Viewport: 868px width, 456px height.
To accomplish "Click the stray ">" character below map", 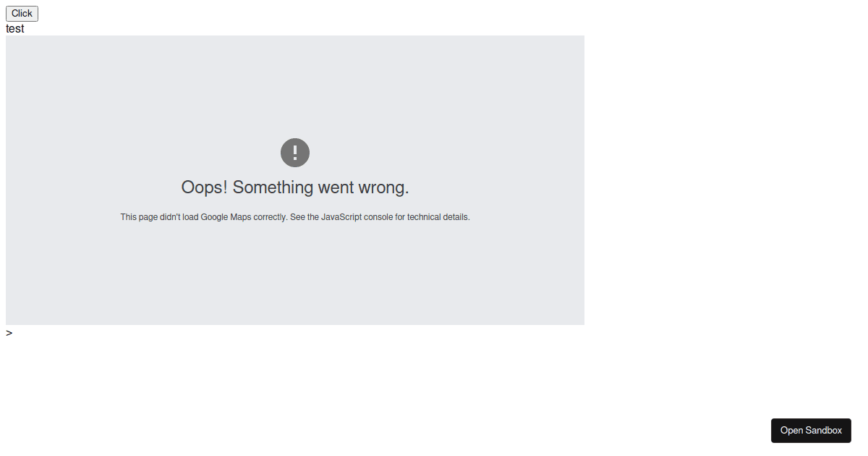I will click(x=9, y=333).
